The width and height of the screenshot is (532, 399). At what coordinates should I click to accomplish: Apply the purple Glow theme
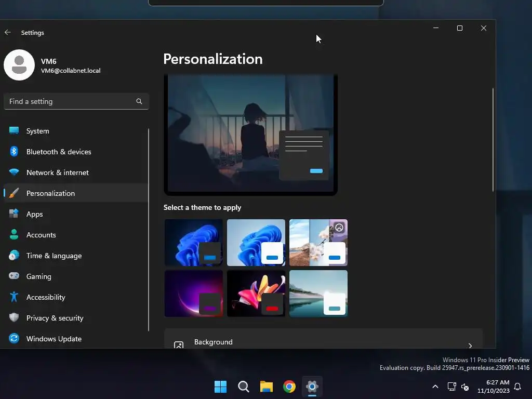[x=194, y=293]
